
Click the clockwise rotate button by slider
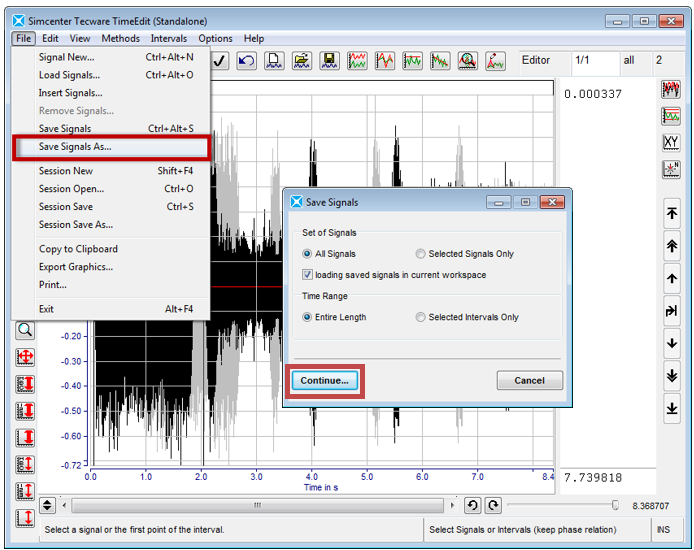pyautogui.click(x=493, y=505)
